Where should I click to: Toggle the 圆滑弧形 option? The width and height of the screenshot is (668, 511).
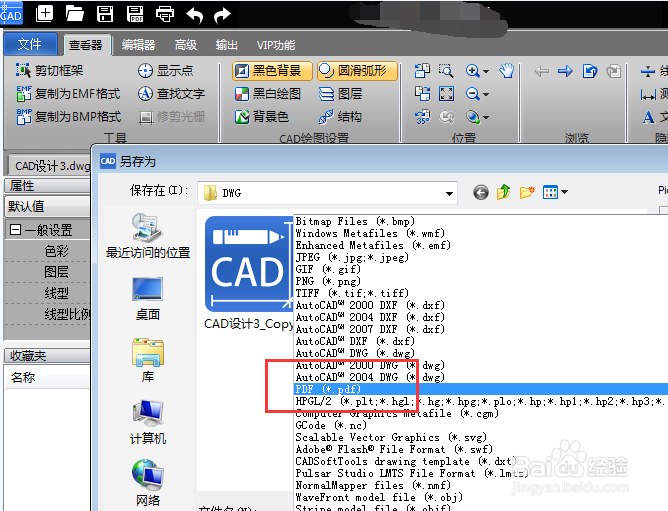click(x=357, y=71)
